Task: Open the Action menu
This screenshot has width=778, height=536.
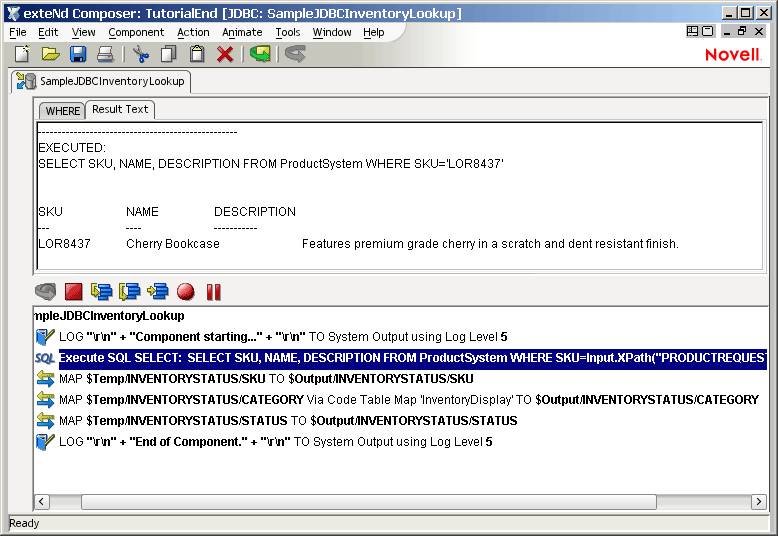Action: (193, 32)
